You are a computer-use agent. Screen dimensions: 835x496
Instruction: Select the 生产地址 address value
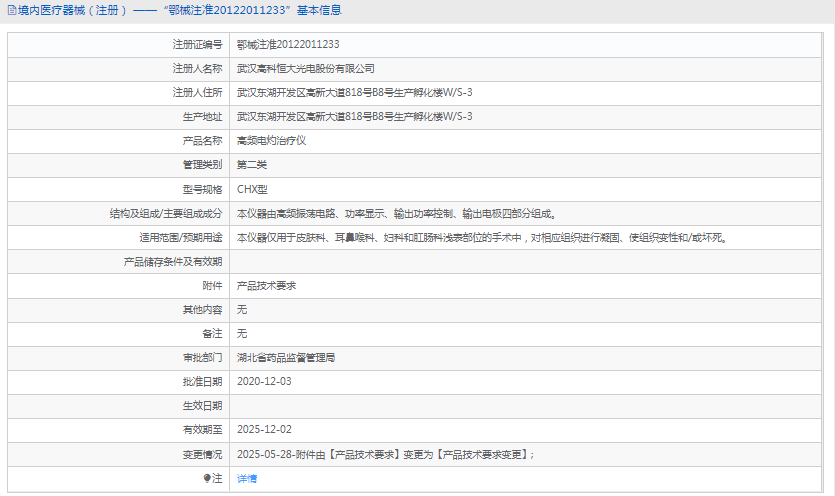pos(355,117)
